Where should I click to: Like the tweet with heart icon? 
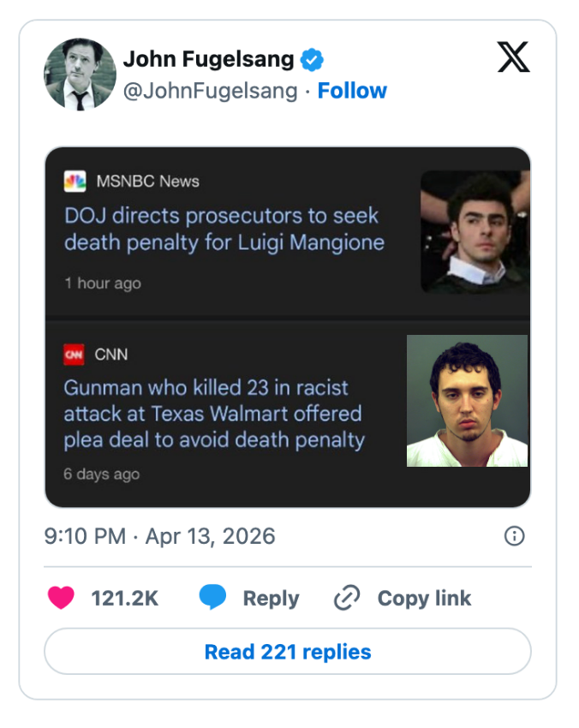click(61, 598)
